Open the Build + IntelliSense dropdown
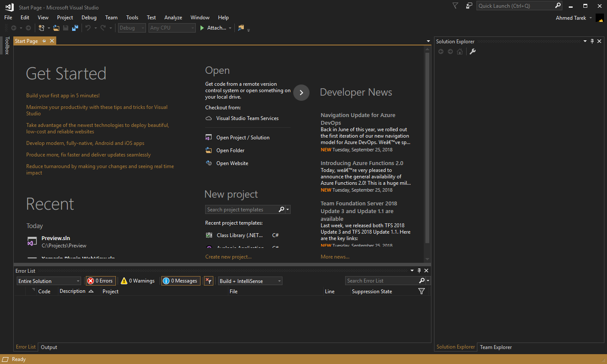607x364 pixels. pos(250,281)
